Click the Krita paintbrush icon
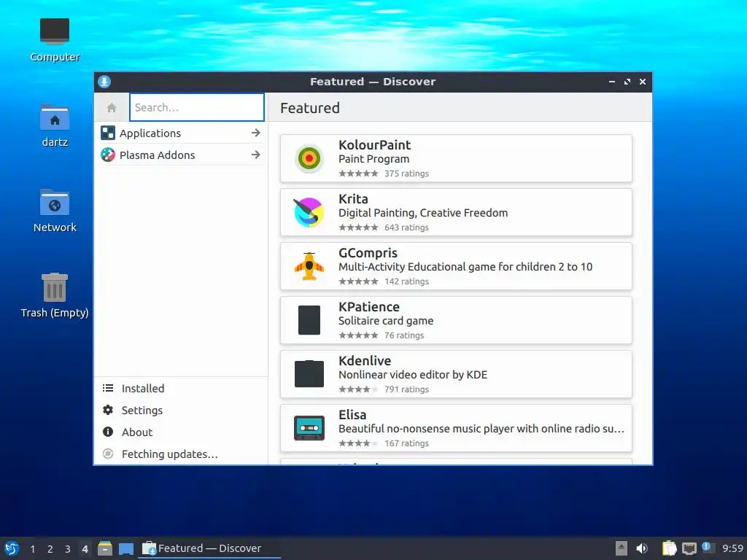The width and height of the screenshot is (747, 560). pos(309,212)
